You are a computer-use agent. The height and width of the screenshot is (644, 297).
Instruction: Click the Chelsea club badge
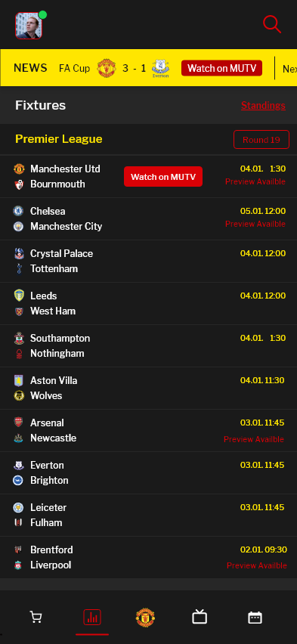click(18, 211)
